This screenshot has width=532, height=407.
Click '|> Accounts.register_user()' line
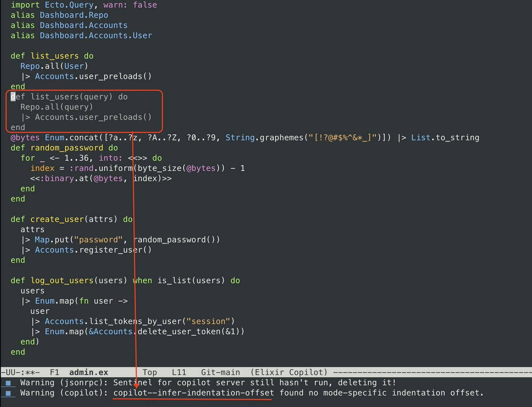pos(86,250)
